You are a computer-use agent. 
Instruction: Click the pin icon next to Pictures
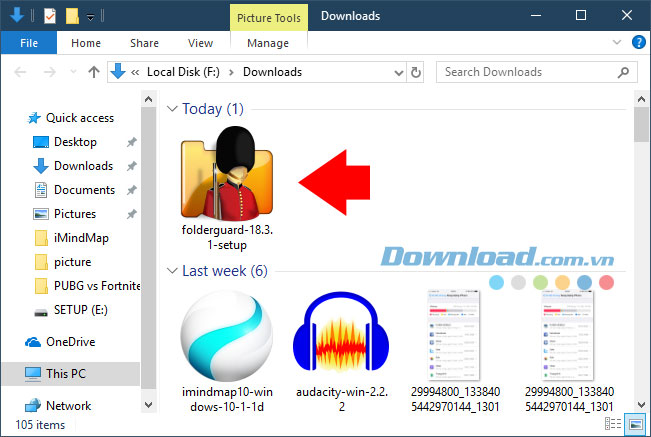132,214
